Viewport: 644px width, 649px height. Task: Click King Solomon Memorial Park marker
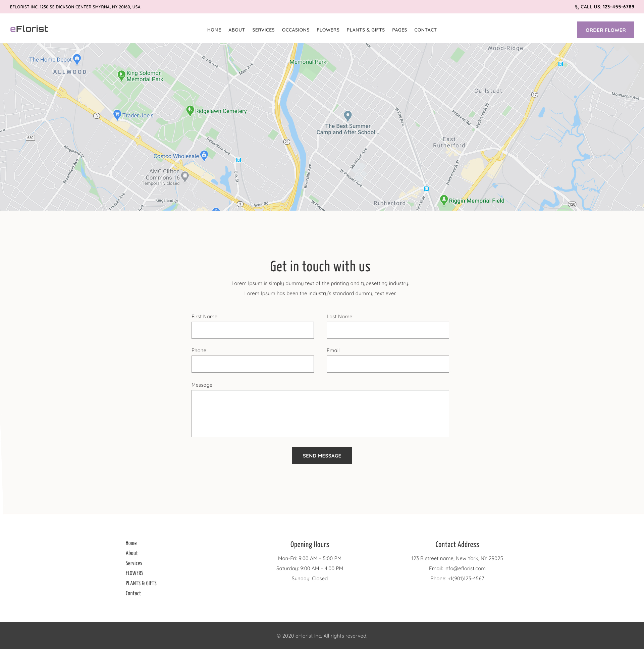121,75
